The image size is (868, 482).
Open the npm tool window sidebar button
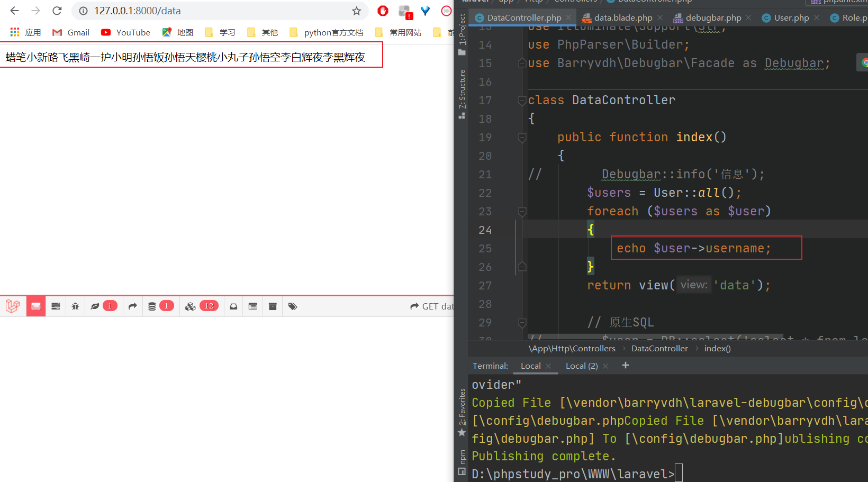point(462,462)
